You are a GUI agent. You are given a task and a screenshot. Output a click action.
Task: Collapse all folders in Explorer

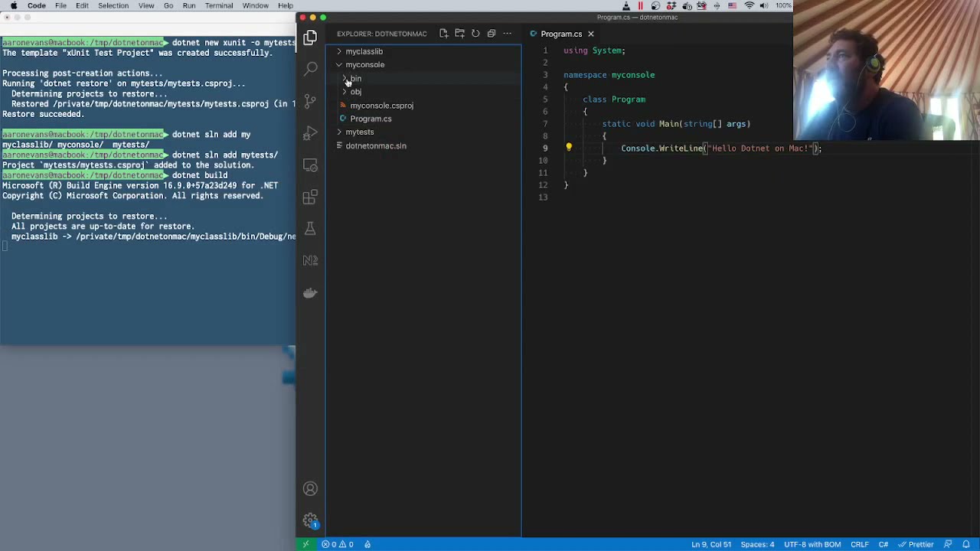pos(492,34)
